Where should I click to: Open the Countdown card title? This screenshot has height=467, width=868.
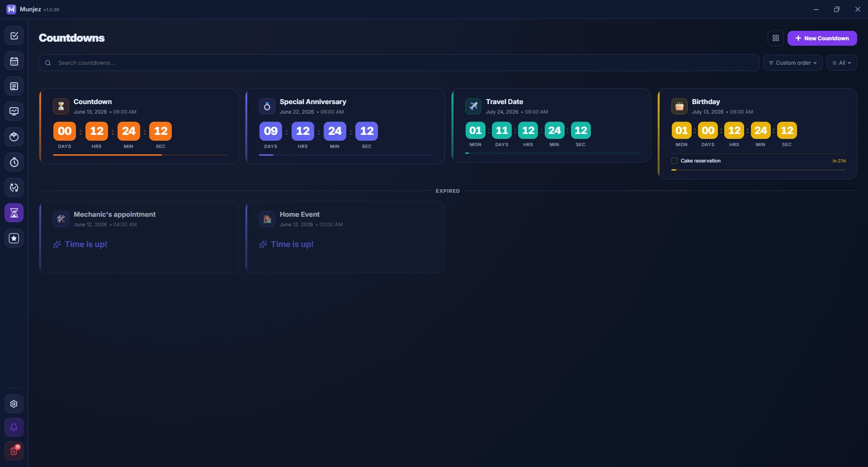pyautogui.click(x=93, y=102)
